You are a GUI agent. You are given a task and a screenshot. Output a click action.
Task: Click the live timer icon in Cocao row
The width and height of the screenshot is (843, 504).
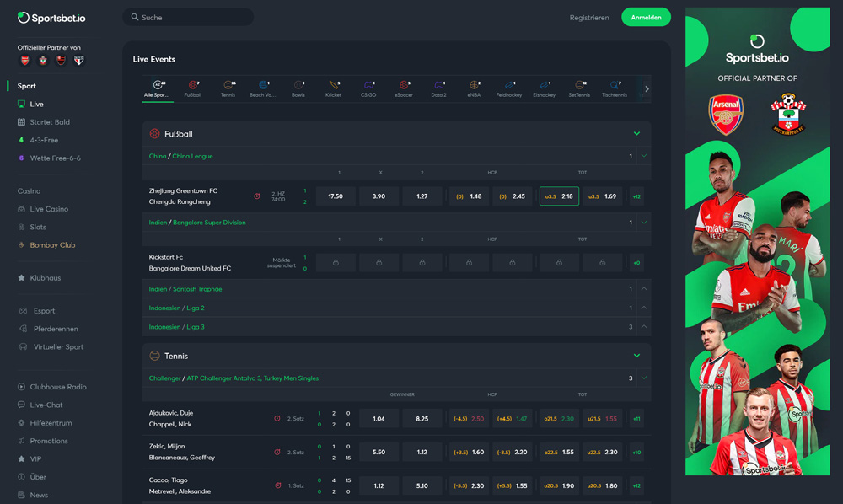coord(278,485)
